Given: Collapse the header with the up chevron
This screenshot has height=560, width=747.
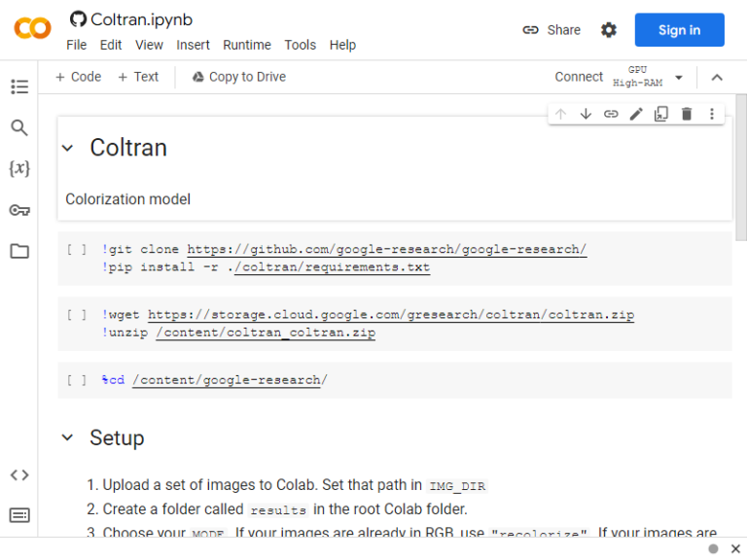Looking at the screenshot, I should 717,77.
